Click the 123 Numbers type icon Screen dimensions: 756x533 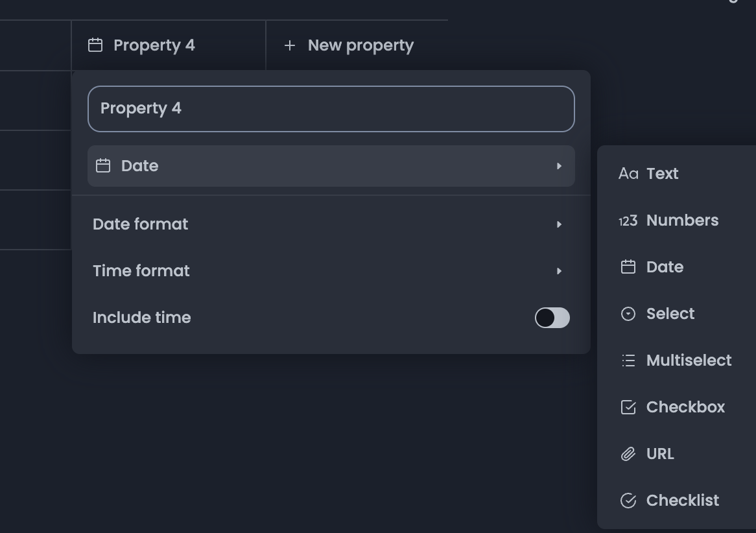[628, 220]
